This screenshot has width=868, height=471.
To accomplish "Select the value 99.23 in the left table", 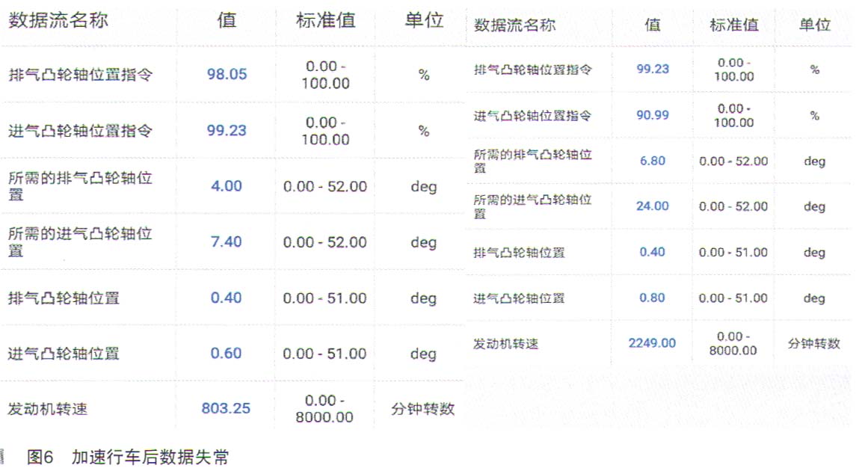I will pyautogui.click(x=226, y=130).
